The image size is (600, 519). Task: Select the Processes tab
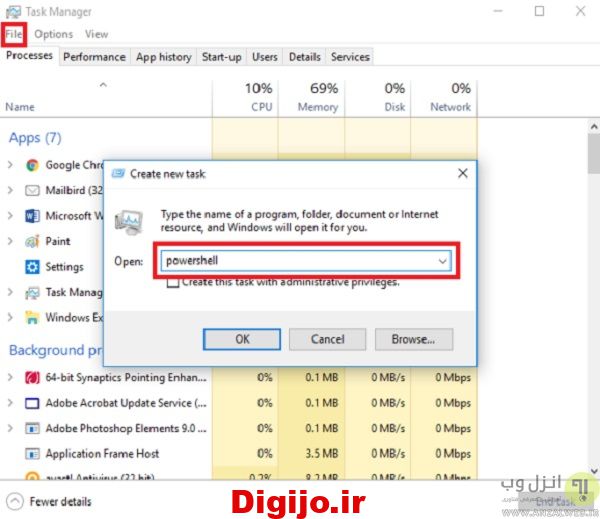pos(29,56)
